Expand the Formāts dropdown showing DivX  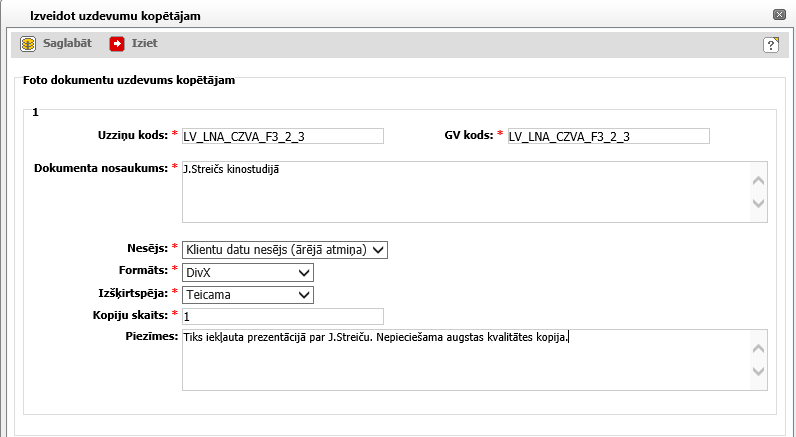248,272
